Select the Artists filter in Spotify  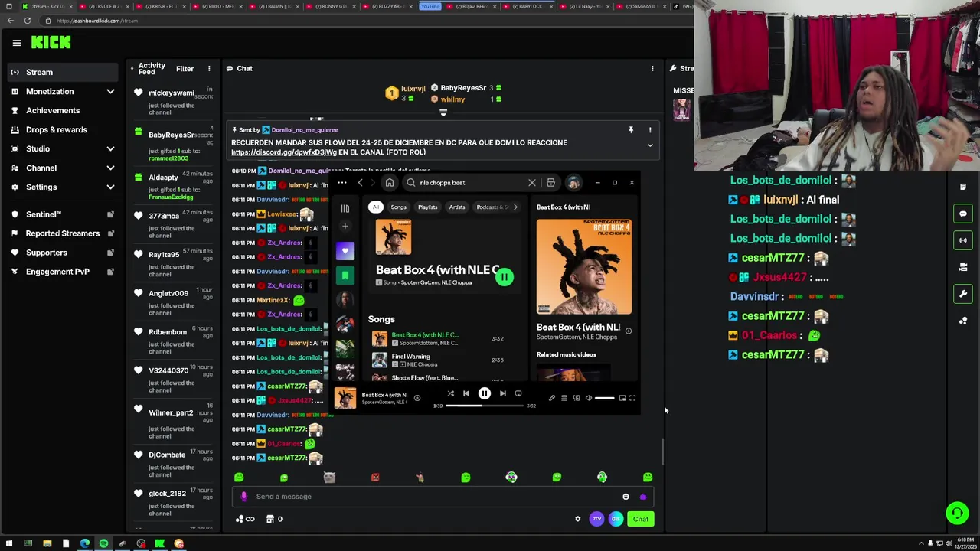[457, 207]
